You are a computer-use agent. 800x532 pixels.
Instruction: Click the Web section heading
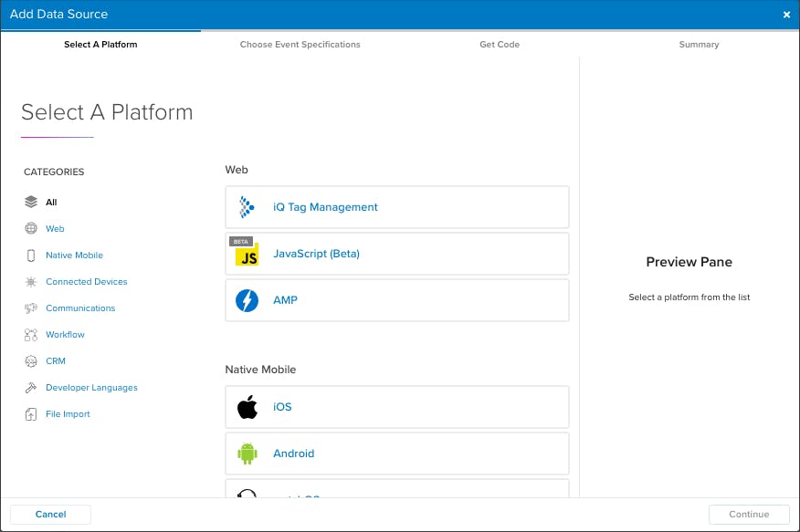tap(237, 170)
